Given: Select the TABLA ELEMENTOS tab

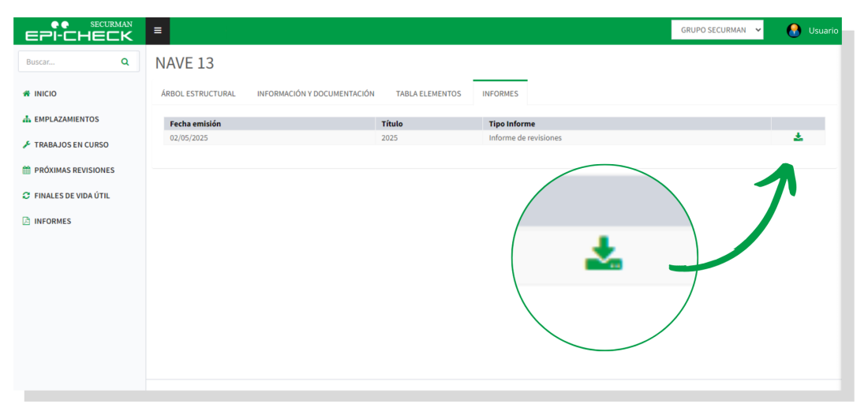Looking at the screenshot, I should pos(428,94).
